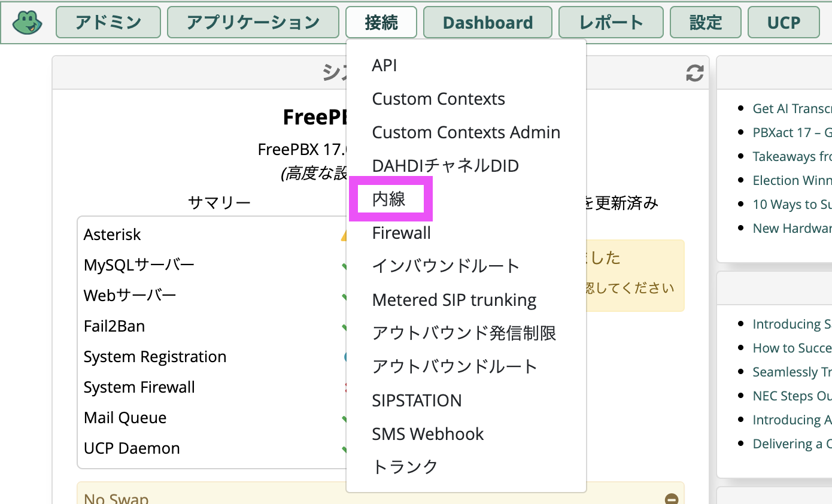Open the アドミン menu
Image resolution: width=832 pixels, height=504 pixels.
point(108,22)
